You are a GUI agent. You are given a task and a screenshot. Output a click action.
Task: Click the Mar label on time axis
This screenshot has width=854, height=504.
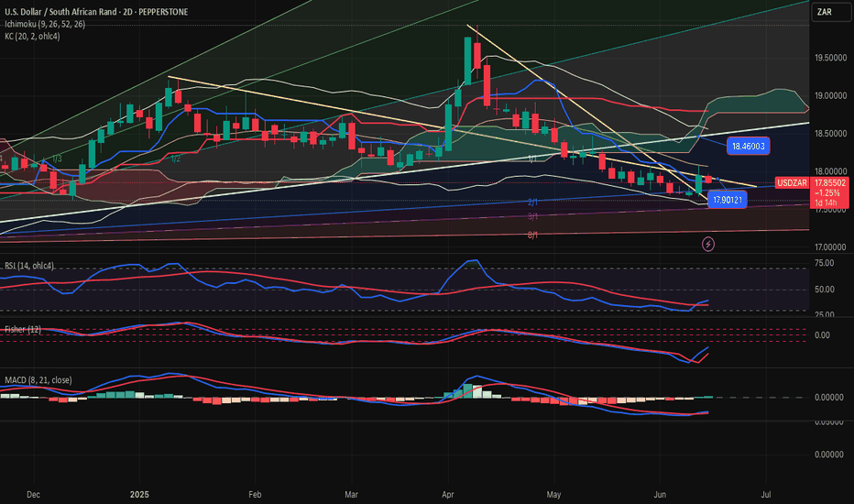point(351,495)
